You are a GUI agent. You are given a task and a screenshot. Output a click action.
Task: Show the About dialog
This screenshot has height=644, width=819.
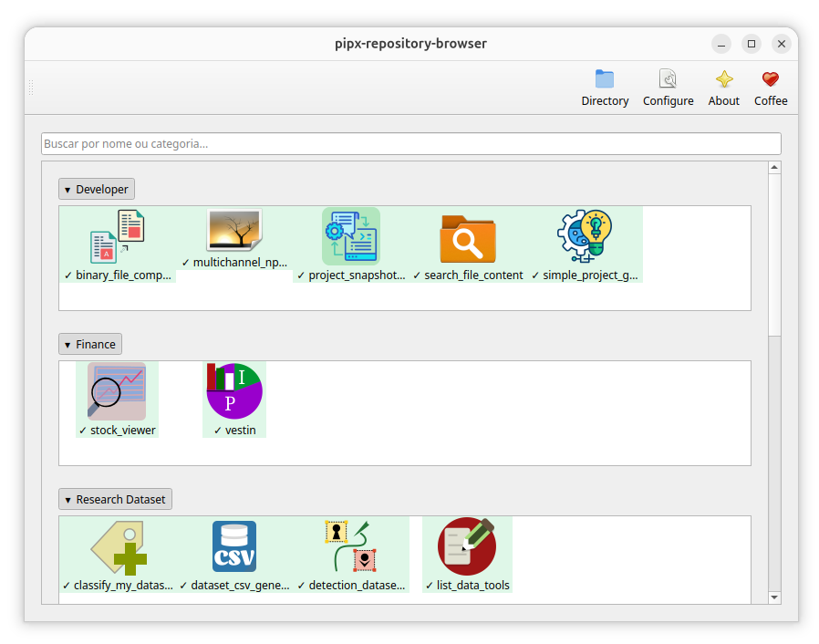(724, 88)
